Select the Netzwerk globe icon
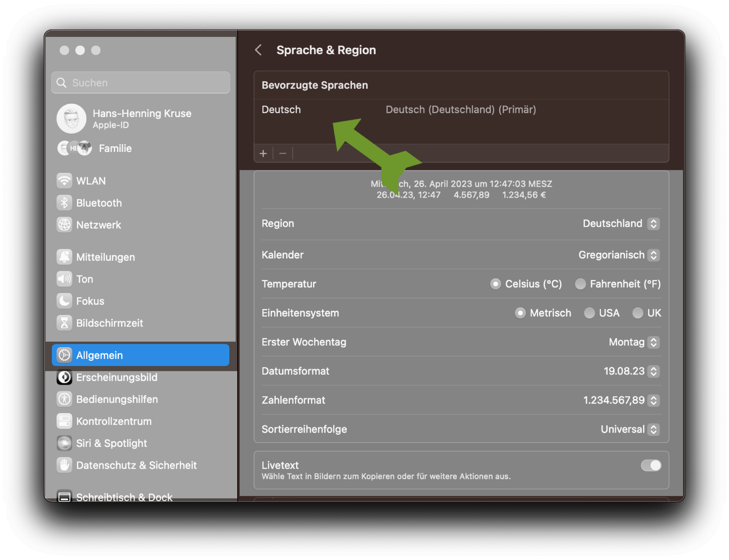Viewport: 729px width, 560px height. coord(64,225)
